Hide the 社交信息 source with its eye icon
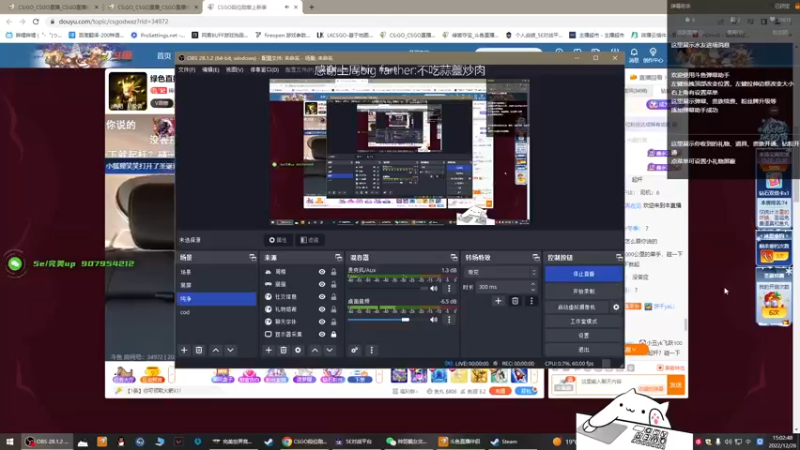Viewport: 800px width, 450px height. coord(322,296)
